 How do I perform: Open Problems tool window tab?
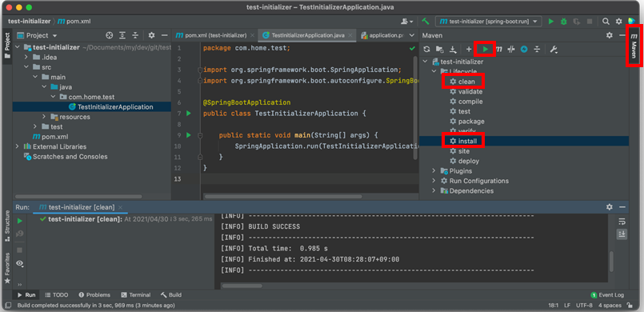click(94, 294)
